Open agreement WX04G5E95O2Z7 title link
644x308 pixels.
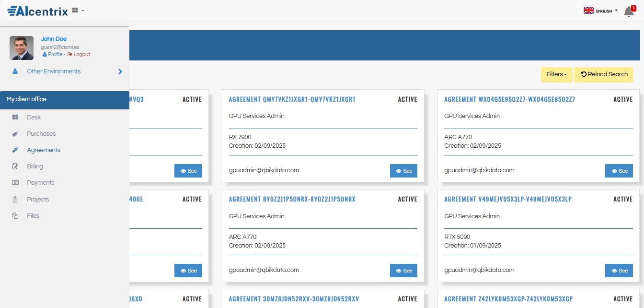point(509,99)
